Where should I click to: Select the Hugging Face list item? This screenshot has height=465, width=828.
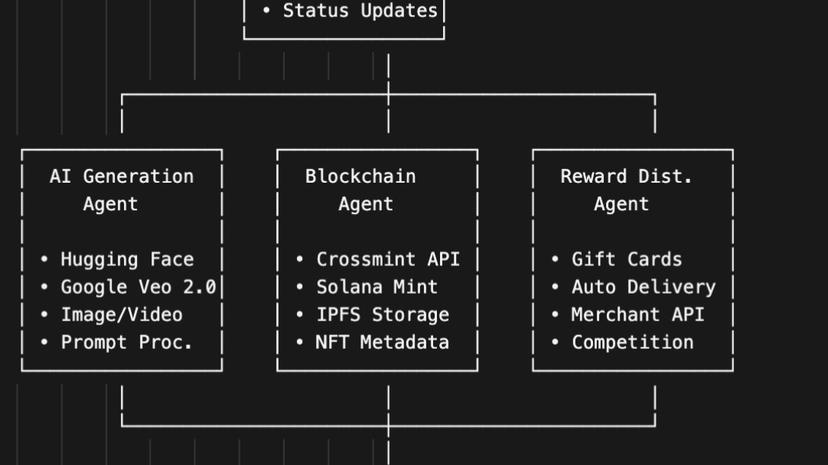click(x=127, y=259)
